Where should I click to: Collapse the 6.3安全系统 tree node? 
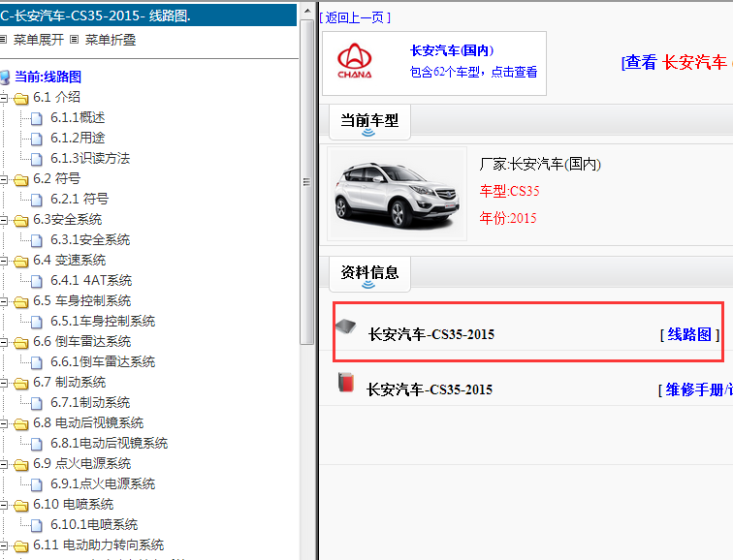3,221
